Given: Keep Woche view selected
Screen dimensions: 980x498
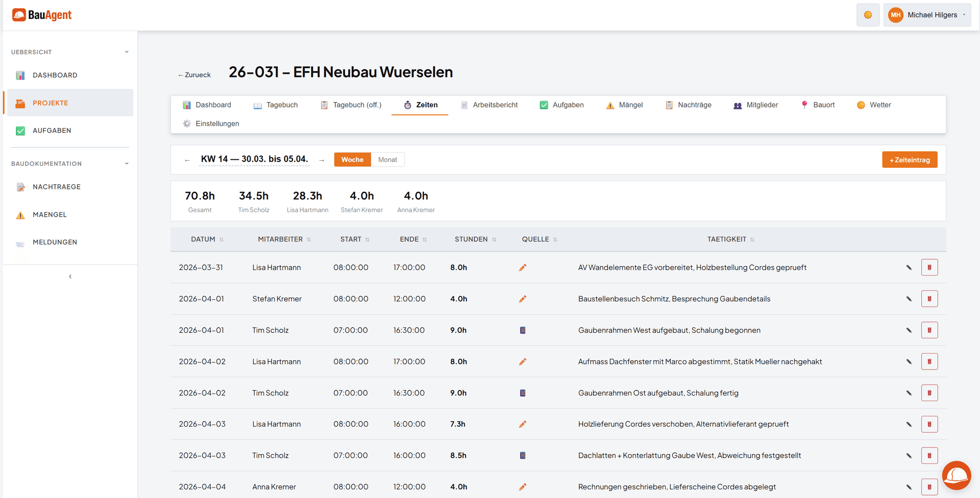Looking at the screenshot, I should [x=352, y=159].
